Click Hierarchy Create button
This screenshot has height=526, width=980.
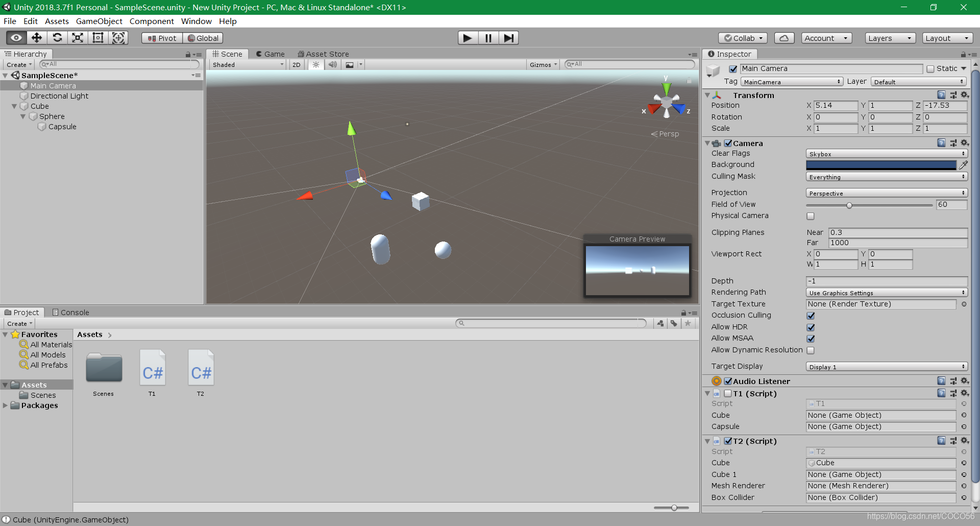tap(19, 65)
